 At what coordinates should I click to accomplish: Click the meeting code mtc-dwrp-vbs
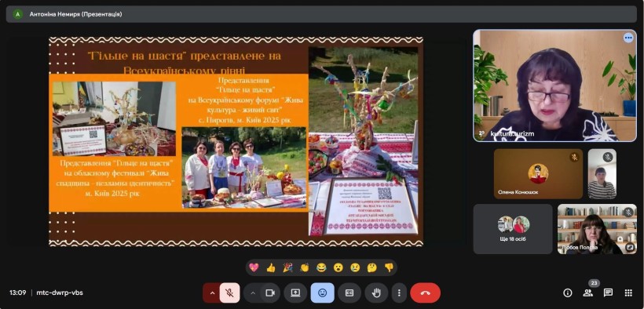(60, 293)
